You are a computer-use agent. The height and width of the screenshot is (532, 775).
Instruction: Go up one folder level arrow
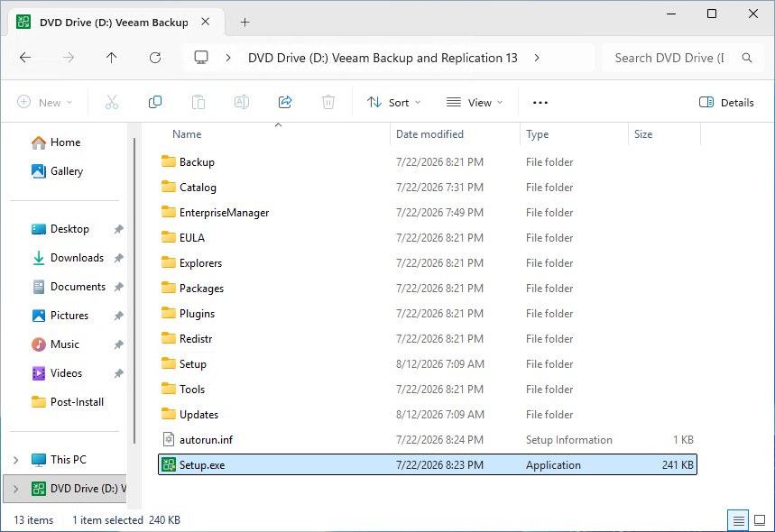pos(112,58)
